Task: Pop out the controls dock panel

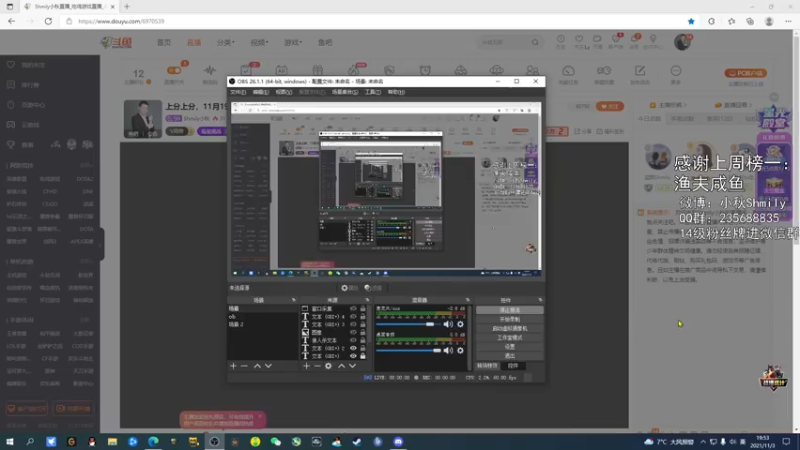Action: pyautogui.click(x=540, y=300)
